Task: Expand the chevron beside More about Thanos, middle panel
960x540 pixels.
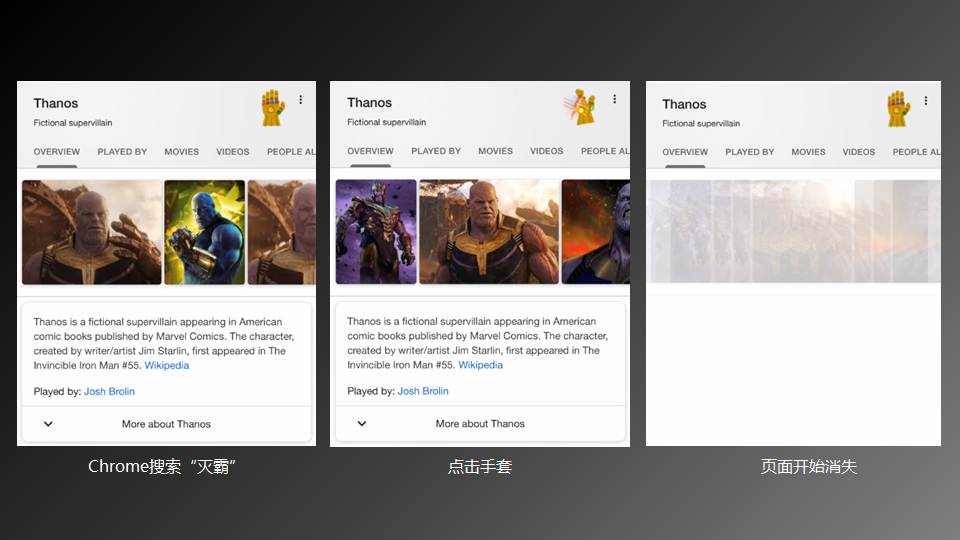Action: [x=362, y=423]
